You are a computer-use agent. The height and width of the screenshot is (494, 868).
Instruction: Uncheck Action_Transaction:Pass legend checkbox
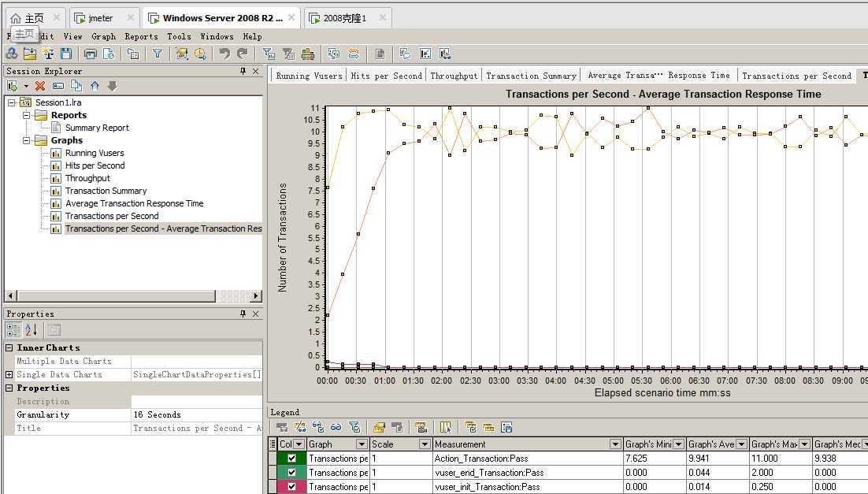291,458
